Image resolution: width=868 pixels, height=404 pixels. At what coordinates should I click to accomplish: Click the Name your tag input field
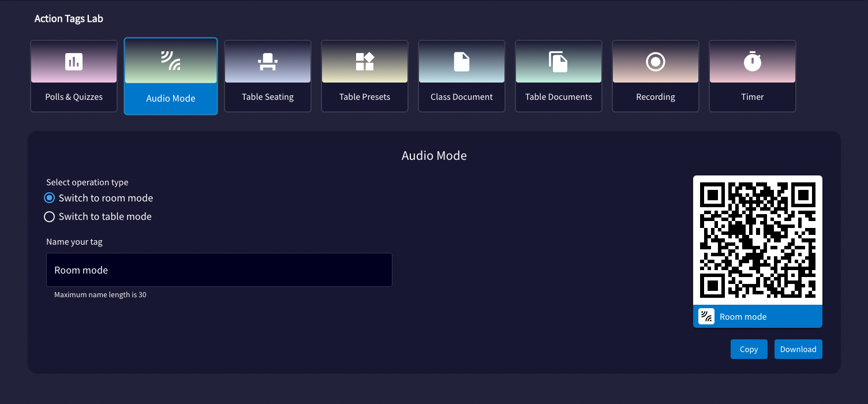[219, 270]
